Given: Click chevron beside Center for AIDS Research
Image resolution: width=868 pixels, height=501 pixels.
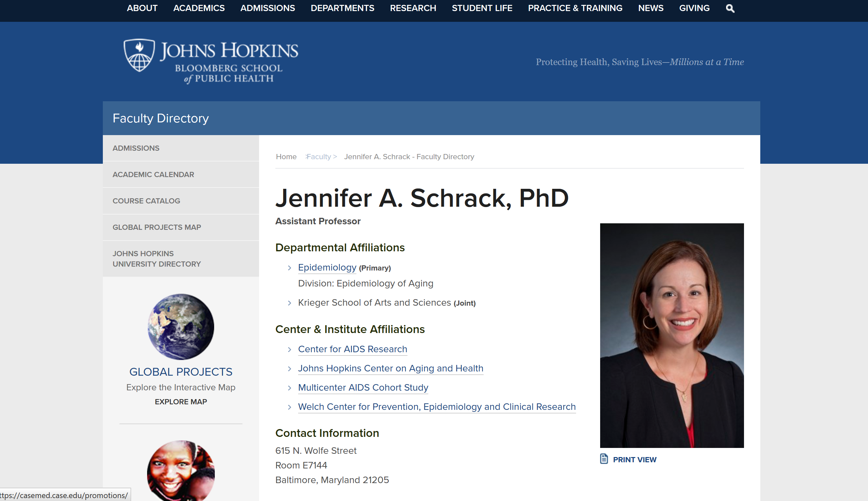Looking at the screenshot, I should point(290,349).
